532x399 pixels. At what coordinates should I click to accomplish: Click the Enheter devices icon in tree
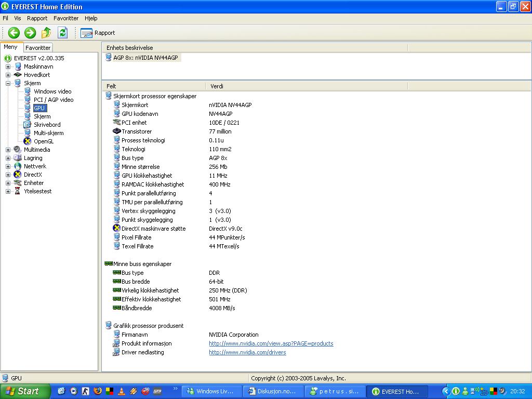[18, 183]
